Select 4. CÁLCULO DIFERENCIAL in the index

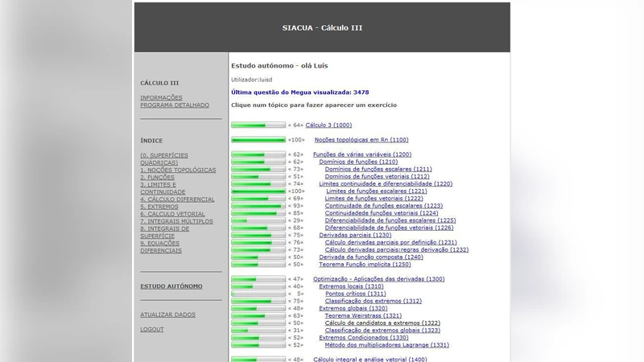[x=177, y=200]
